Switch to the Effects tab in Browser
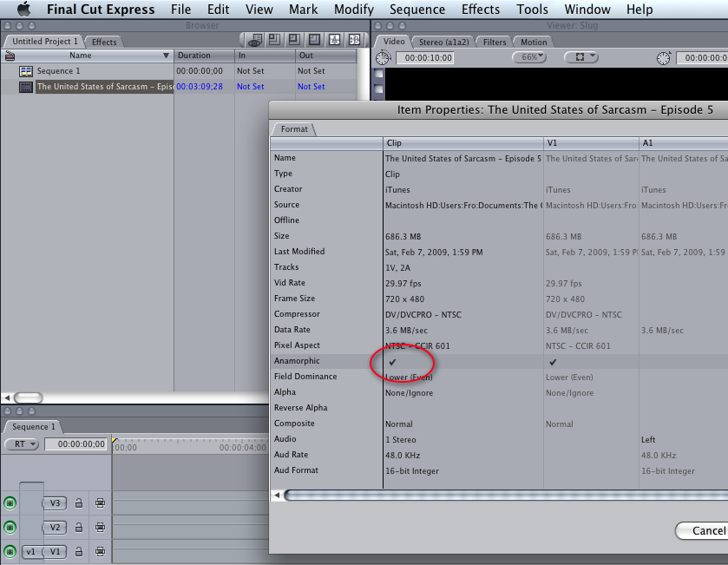728x565 pixels. 104,42
